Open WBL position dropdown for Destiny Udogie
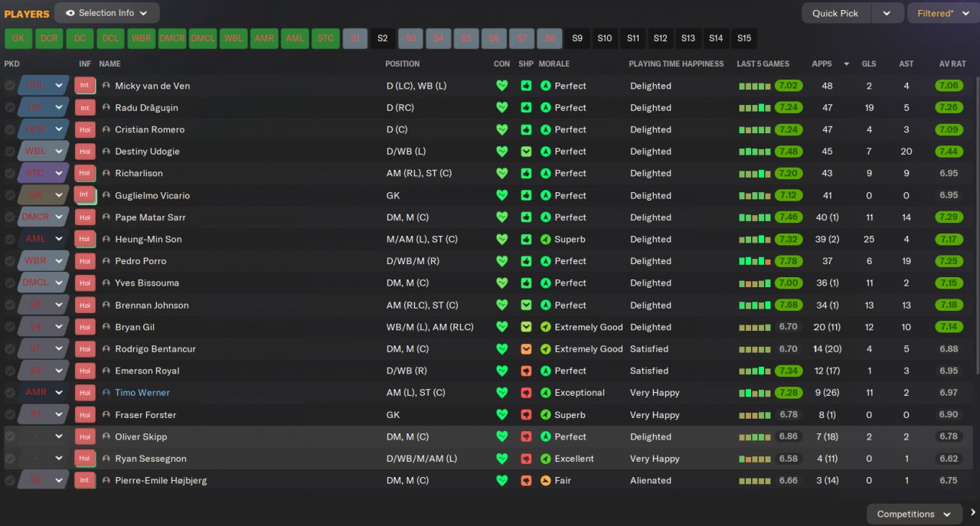The height and width of the screenshot is (526, 980). point(42,152)
